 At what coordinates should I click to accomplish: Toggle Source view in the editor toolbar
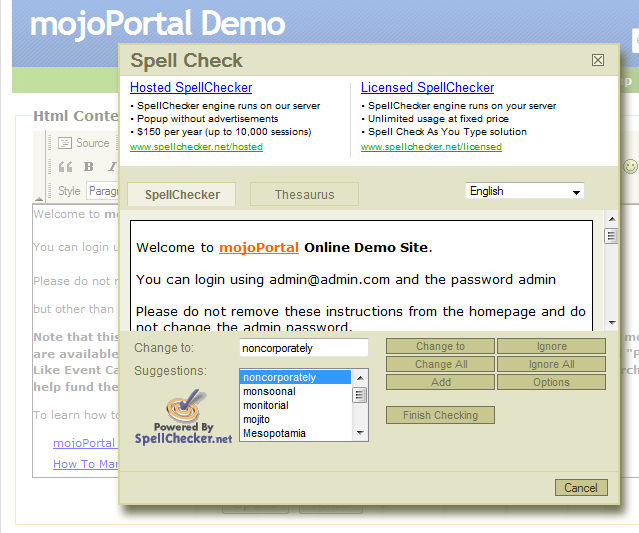click(84, 143)
